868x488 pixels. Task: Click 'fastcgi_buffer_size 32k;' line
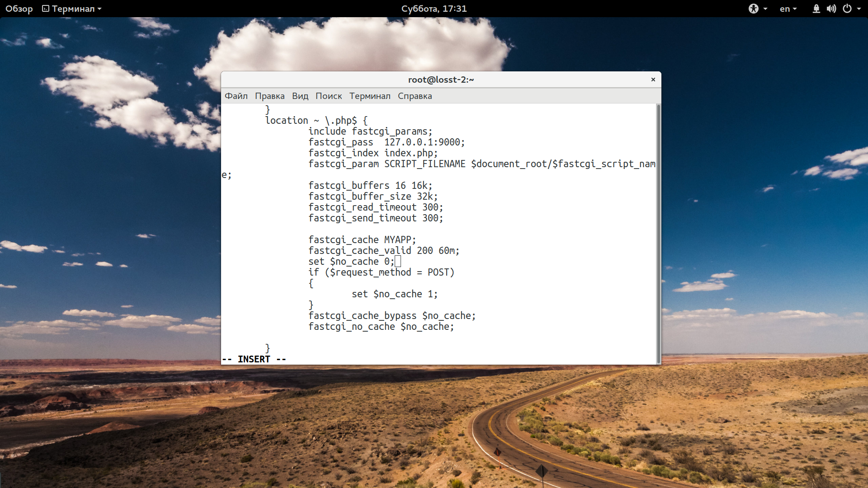373,197
